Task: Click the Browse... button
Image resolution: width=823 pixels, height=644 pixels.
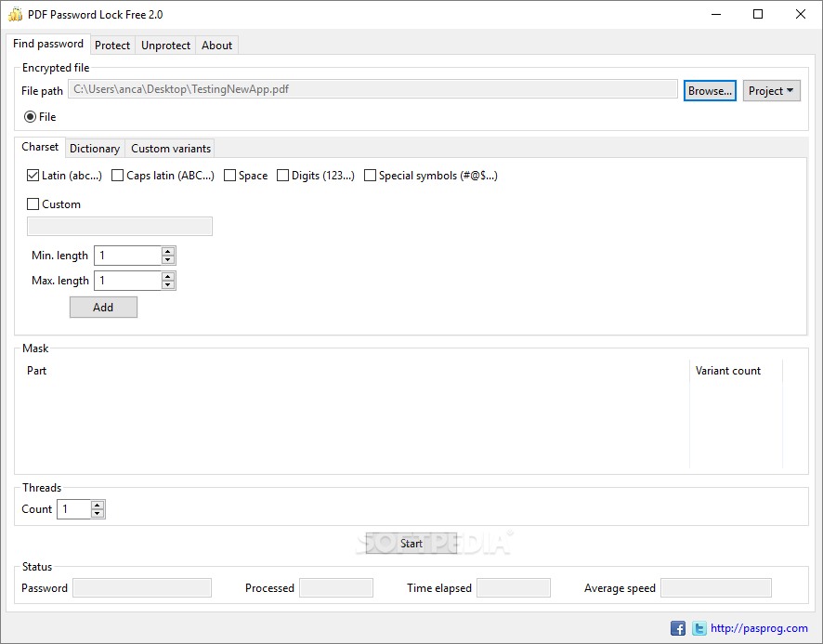Action: coord(710,91)
